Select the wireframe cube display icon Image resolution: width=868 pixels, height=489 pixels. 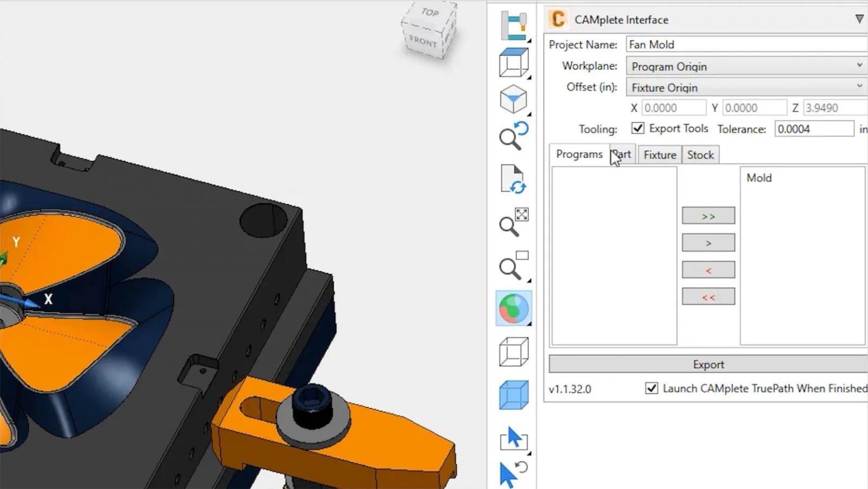(x=513, y=352)
